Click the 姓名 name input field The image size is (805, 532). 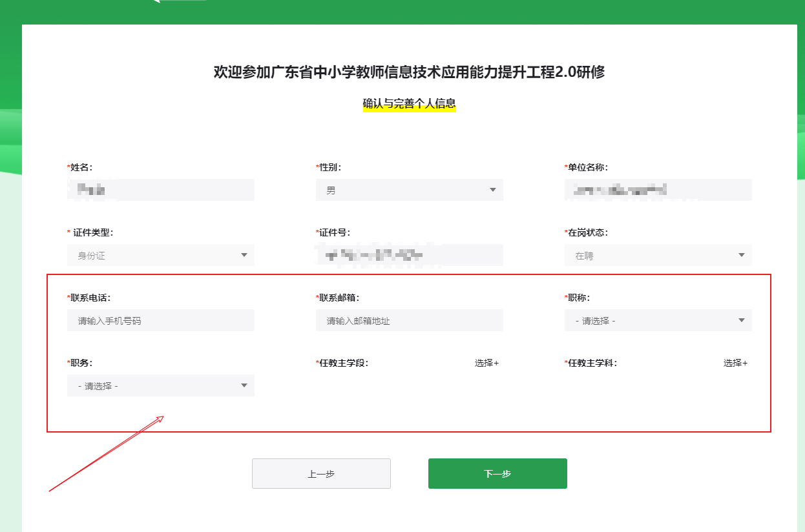coord(161,190)
